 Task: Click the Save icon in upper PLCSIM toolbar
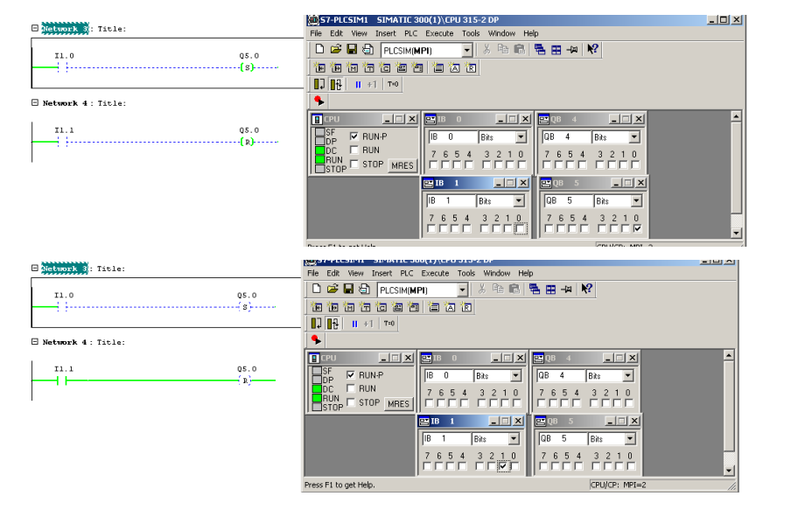tap(352, 50)
